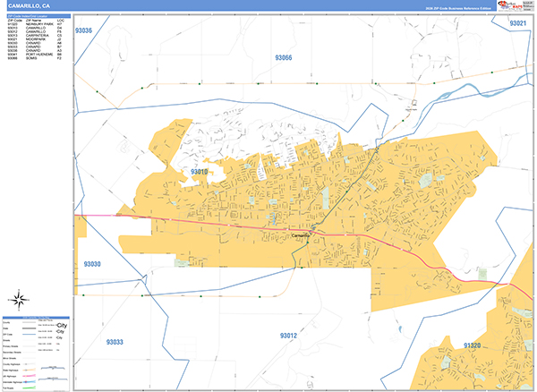Viewport: 537px width, 392px height.
Task: Select ZIP code 93066 label on map
Action: [283, 58]
